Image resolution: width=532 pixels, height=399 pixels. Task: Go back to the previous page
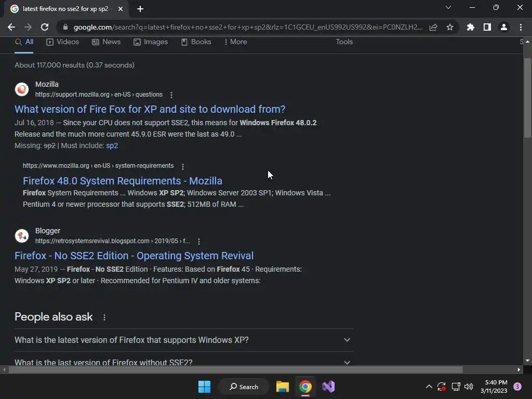pyautogui.click(x=11, y=27)
